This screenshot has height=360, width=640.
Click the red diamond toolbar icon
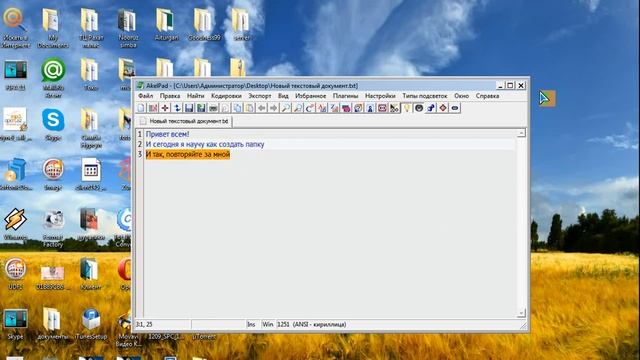pos(443,108)
